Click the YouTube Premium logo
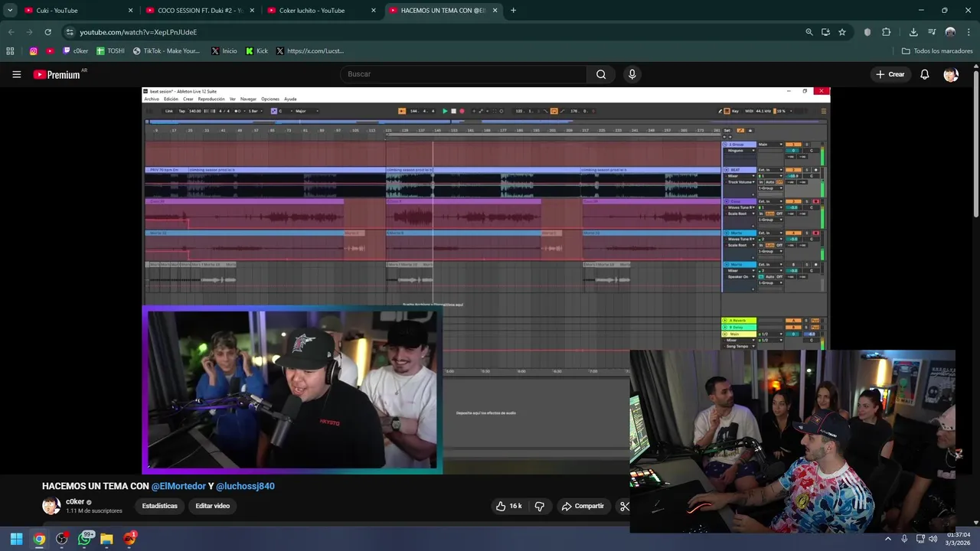This screenshot has height=551, width=980. click(x=57, y=74)
